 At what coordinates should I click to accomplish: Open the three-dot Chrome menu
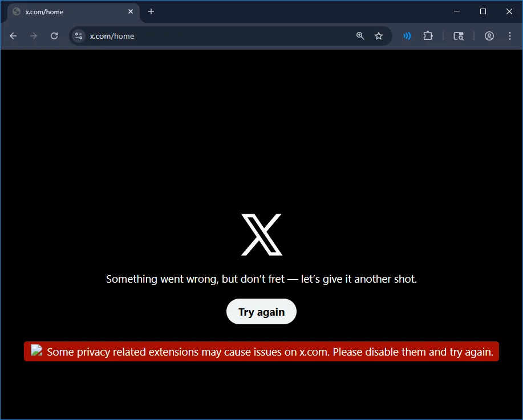click(509, 35)
